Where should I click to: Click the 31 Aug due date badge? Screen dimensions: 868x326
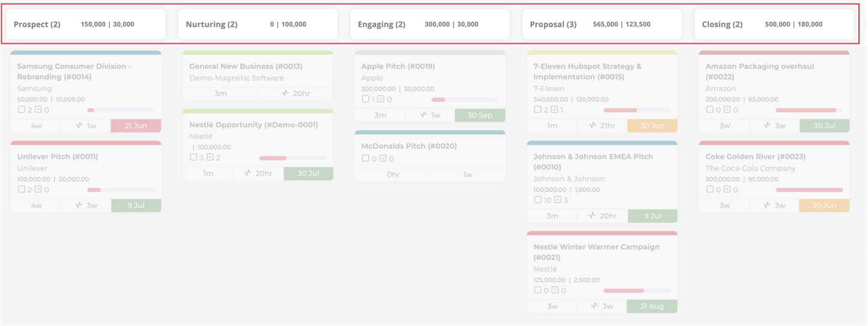(x=652, y=306)
